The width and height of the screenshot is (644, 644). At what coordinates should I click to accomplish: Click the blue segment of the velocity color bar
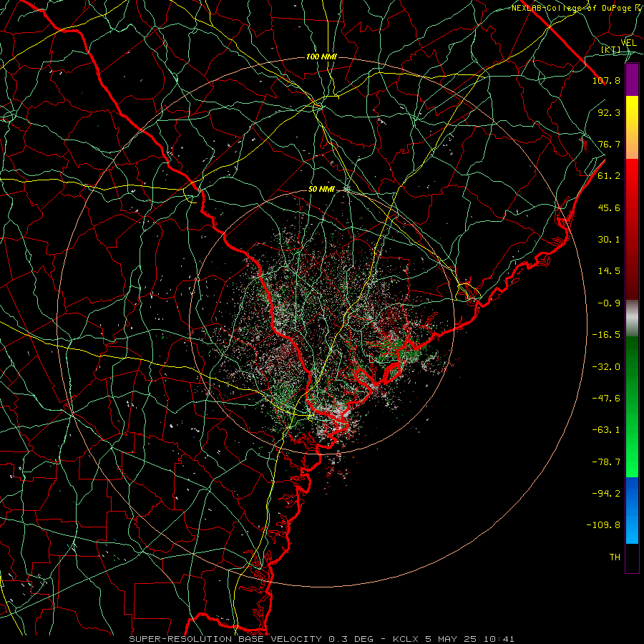[632, 510]
